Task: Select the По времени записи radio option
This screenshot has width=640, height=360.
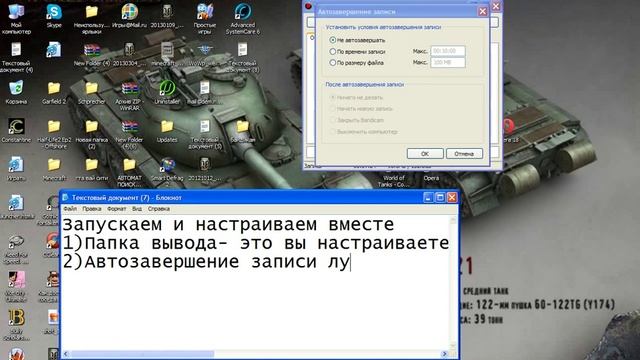Action: [x=333, y=51]
